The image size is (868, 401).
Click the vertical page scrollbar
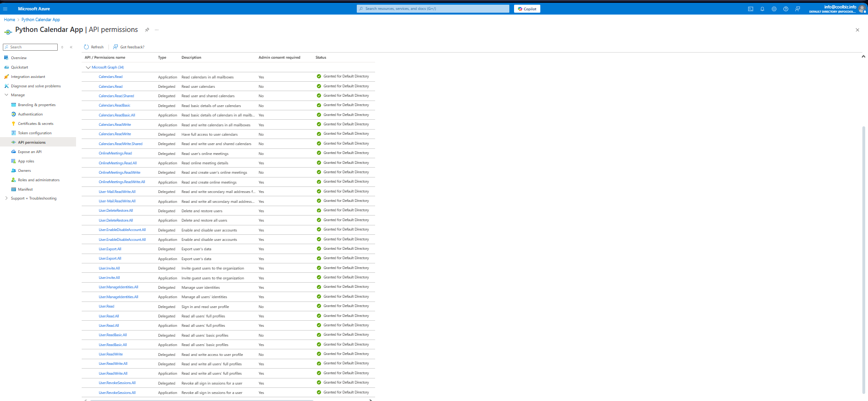[x=863, y=259]
